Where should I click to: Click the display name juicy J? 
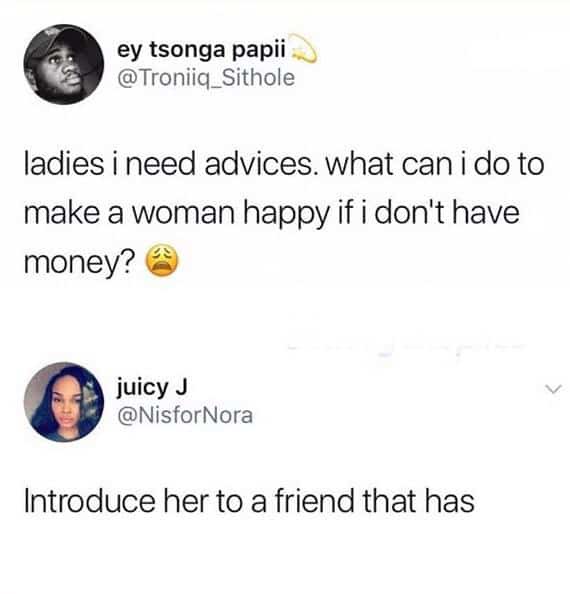[151, 388]
